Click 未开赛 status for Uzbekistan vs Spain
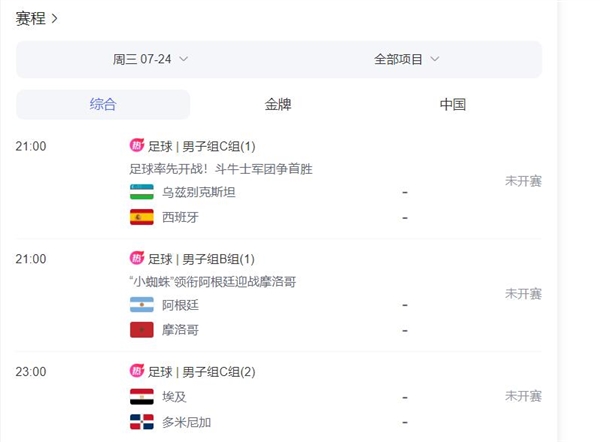Image resolution: width=600 pixels, height=442 pixels. [523, 181]
